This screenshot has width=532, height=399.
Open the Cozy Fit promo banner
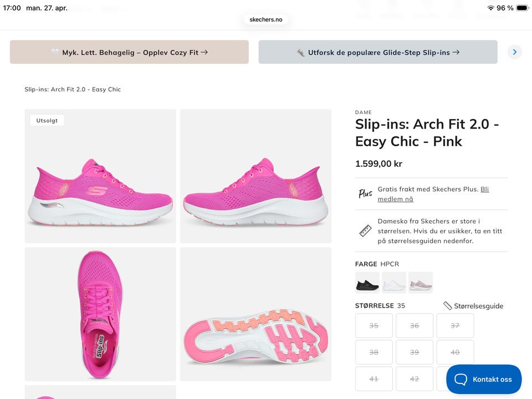tap(129, 52)
